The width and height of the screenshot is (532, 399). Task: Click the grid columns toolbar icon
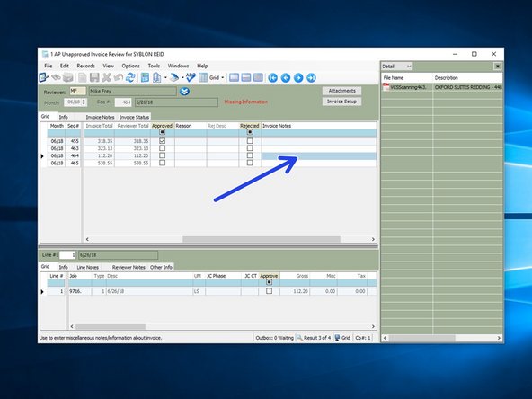coord(203,77)
